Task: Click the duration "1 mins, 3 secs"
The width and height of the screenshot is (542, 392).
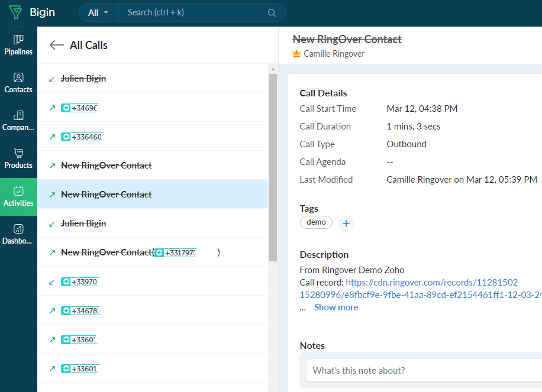Action: click(414, 127)
